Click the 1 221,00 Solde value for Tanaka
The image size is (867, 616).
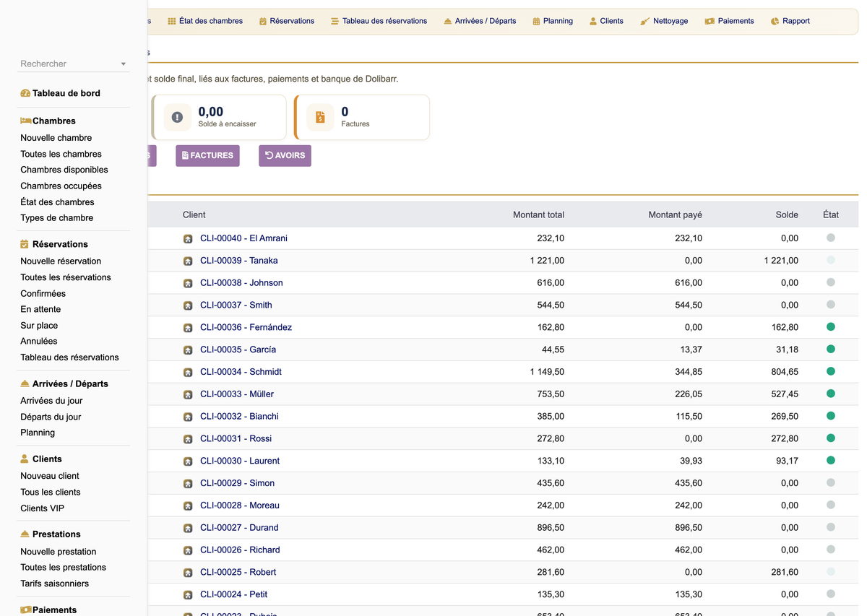[x=781, y=261]
